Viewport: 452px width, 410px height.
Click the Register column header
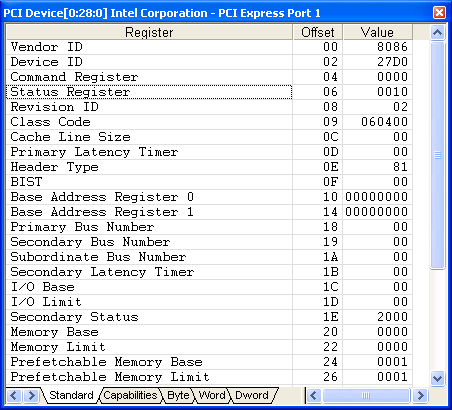tap(149, 32)
